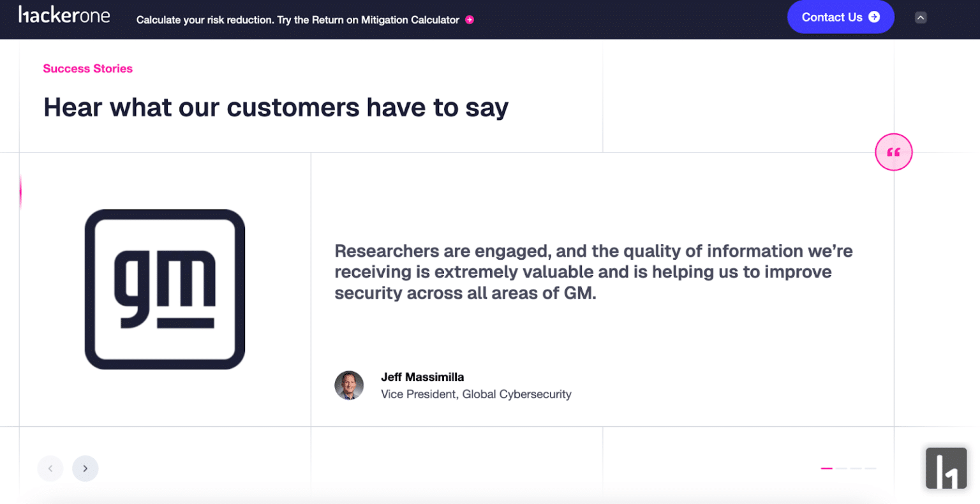Click the HackerOne logo in header
Viewport: 980px width, 504px height.
[64, 15]
